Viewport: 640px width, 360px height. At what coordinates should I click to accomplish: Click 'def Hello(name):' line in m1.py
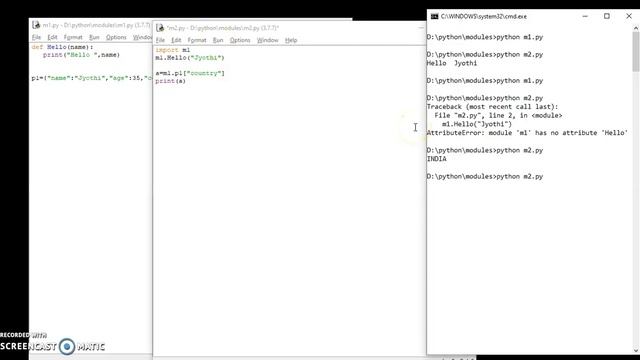click(x=62, y=47)
